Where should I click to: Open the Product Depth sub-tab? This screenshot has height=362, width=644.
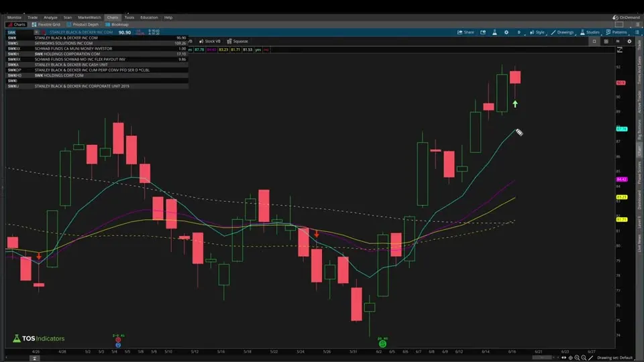click(83, 25)
